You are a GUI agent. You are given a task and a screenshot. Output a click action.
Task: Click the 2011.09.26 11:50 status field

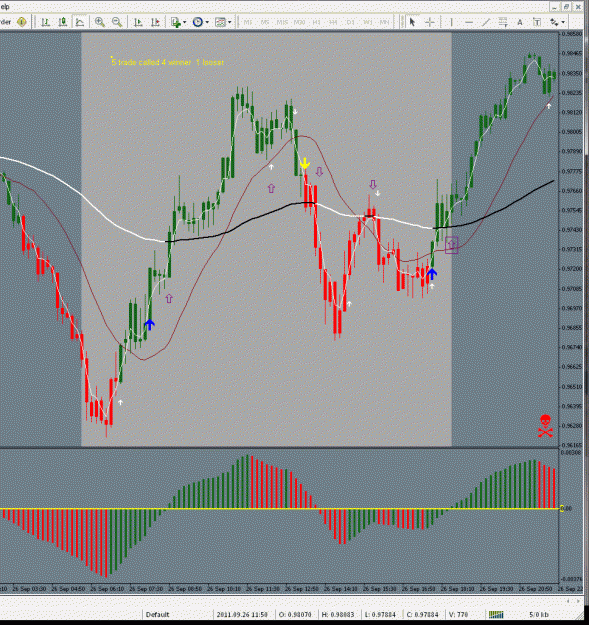242,614
